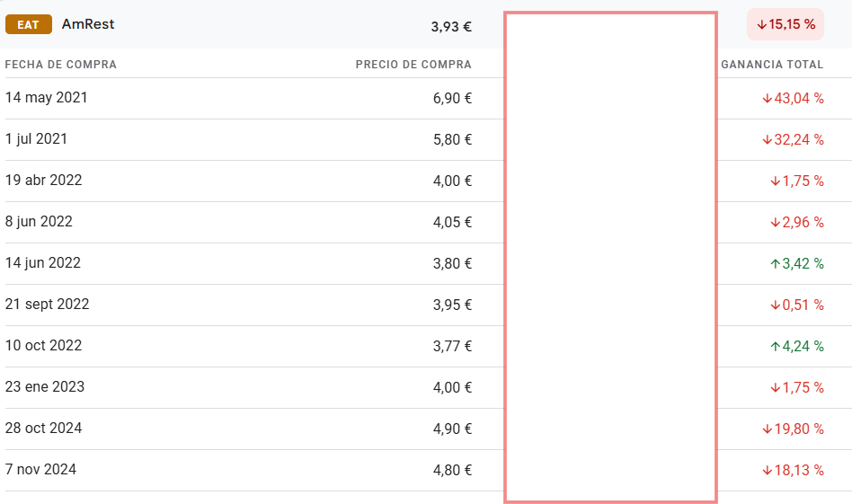This screenshot has width=852, height=504.
Task: Click the green up arrow beside 4,24 %
Action: tap(776, 347)
